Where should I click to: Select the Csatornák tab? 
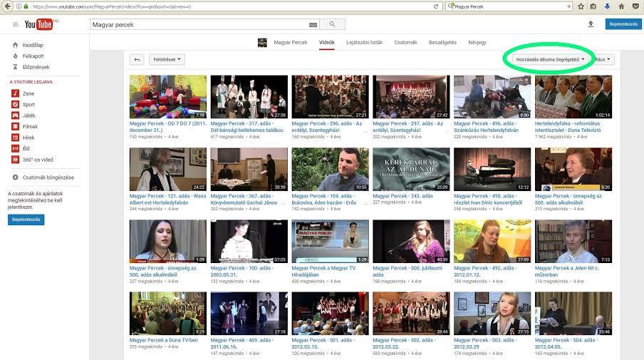[405, 43]
